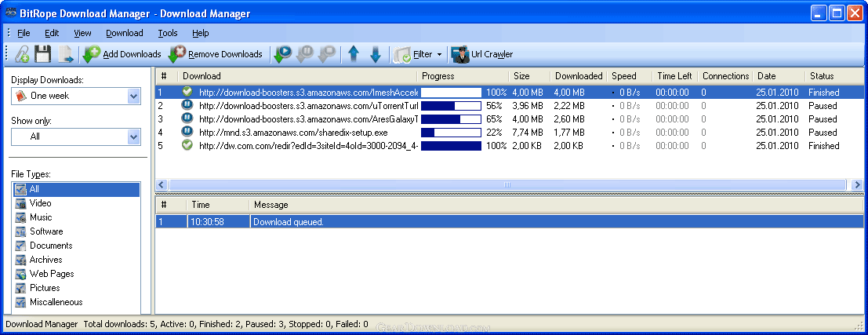The width and height of the screenshot is (868, 335).
Task: Expand the Display Downloads 'One week' dropdown
Action: click(133, 96)
